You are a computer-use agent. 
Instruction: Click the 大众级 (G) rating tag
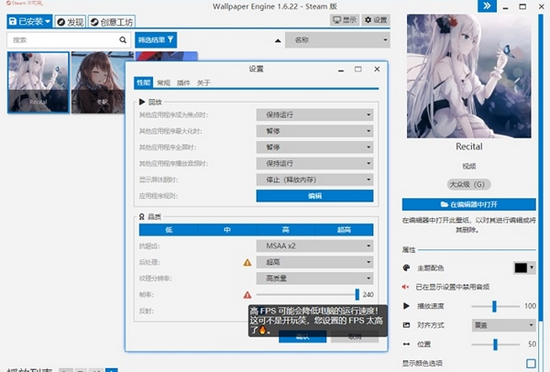(469, 184)
